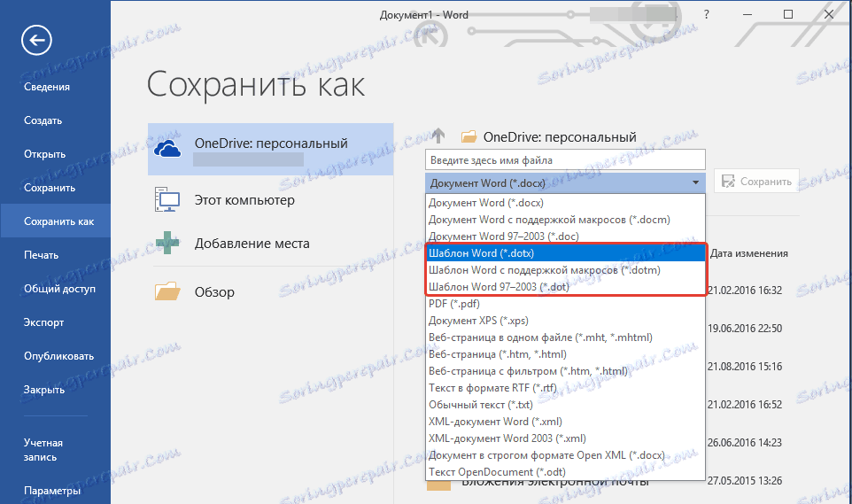The height and width of the screenshot is (504, 852).
Task: Choose Документ Word (*.docx) from list
Action: tap(565, 203)
